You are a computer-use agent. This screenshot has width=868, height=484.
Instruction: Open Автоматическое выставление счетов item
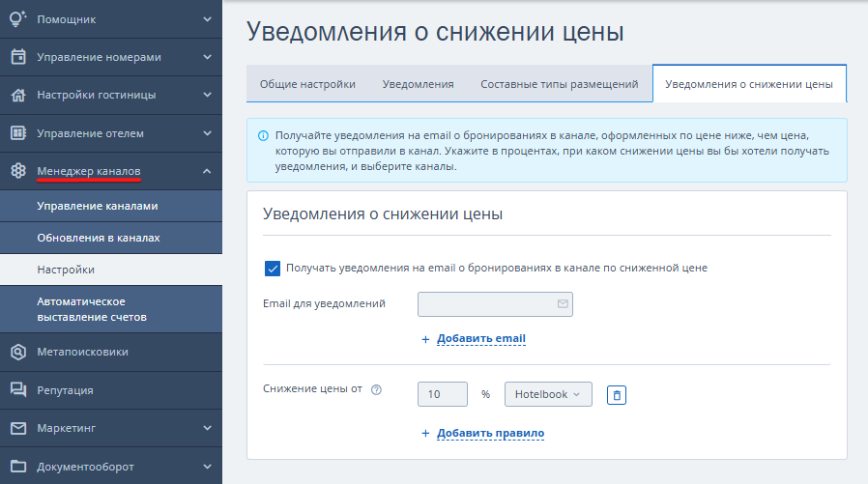(x=111, y=309)
